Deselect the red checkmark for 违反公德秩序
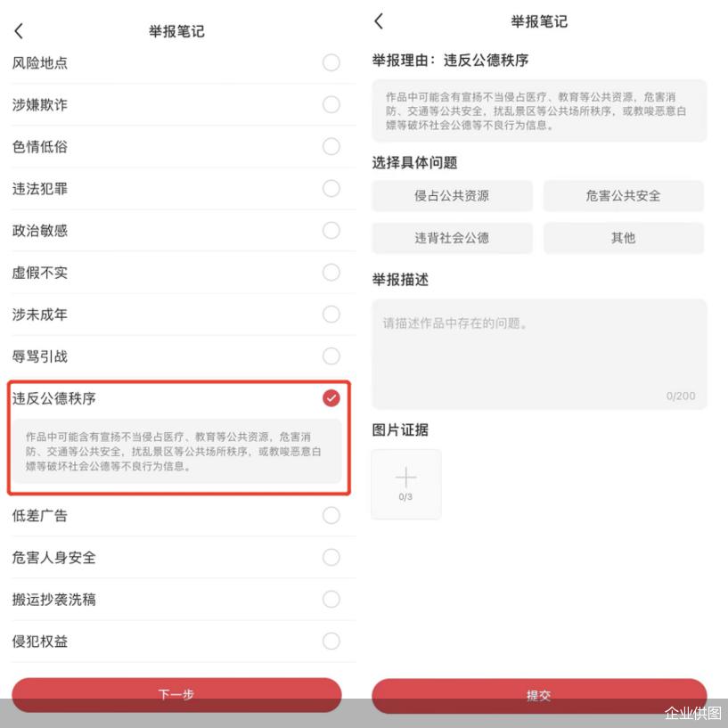This screenshot has height=728, width=728. (x=331, y=398)
